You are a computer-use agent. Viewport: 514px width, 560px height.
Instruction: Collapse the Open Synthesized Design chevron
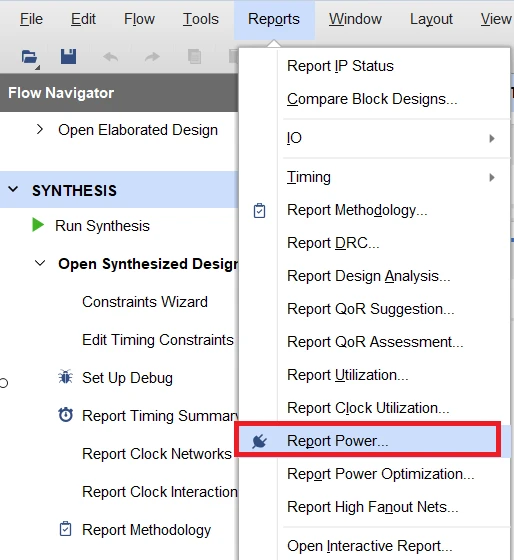[x=40, y=263]
